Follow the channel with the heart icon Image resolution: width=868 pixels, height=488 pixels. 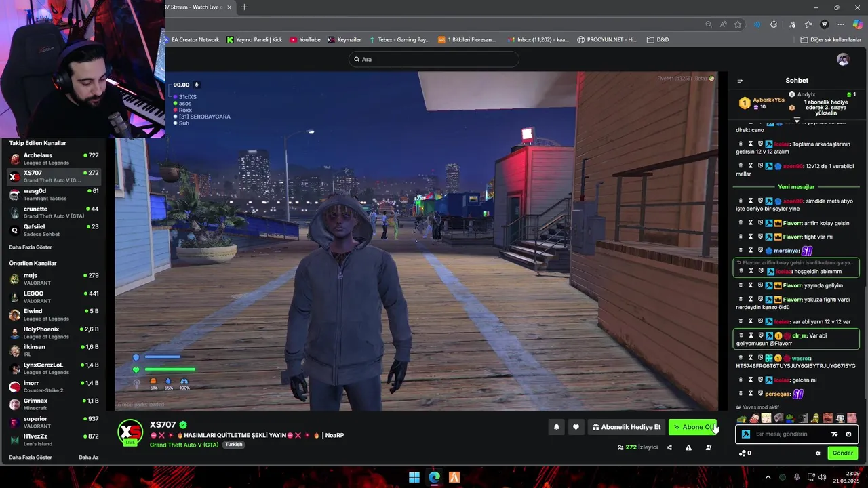tap(576, 427)
